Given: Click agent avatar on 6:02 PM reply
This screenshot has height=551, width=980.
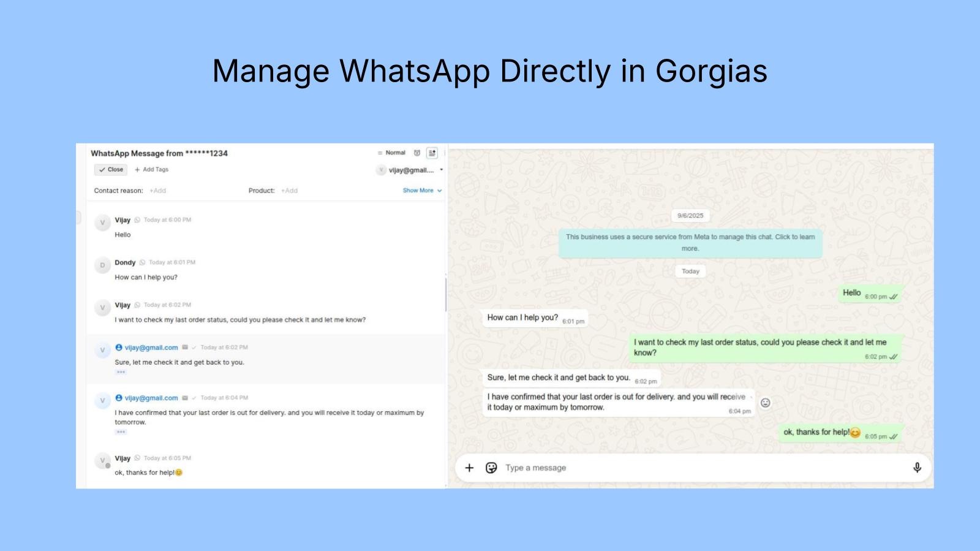Looking at the screenshot, I should coord(102,351).
